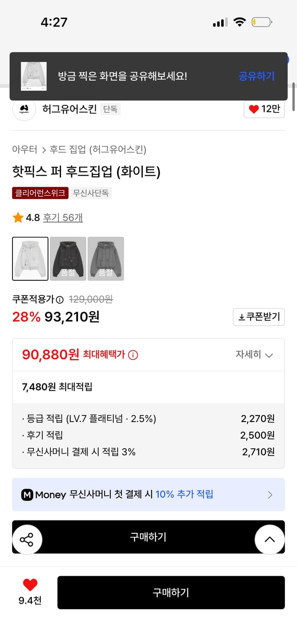Tap the orange star rating icon
297x644 pixels.
point(18,217)
